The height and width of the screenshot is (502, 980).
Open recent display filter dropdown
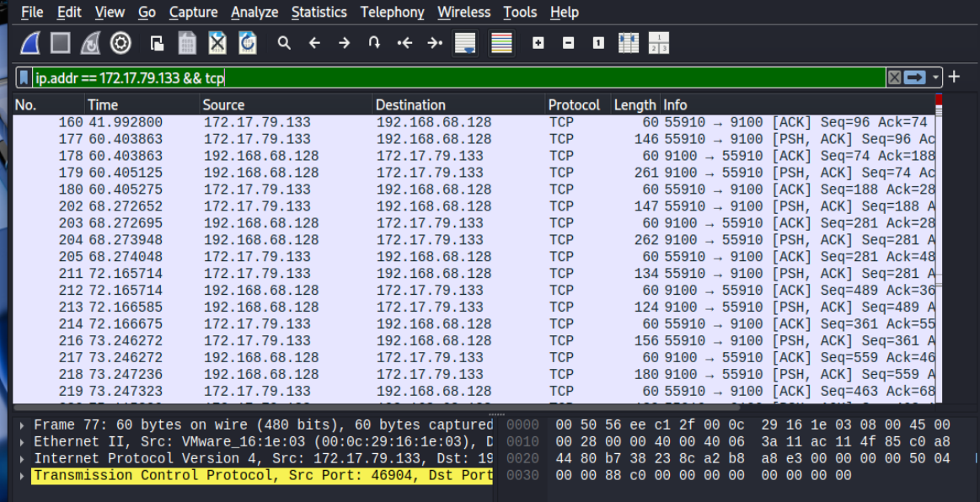tap(935, 77)
